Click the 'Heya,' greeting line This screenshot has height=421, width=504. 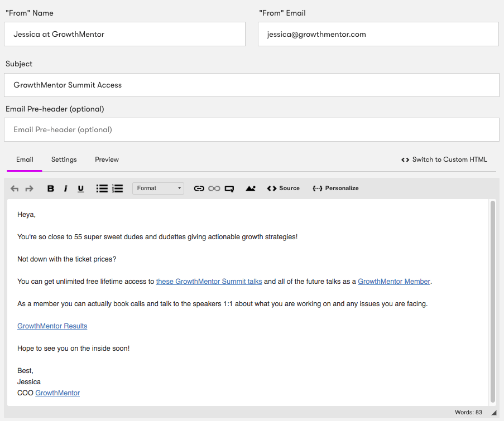26,215
